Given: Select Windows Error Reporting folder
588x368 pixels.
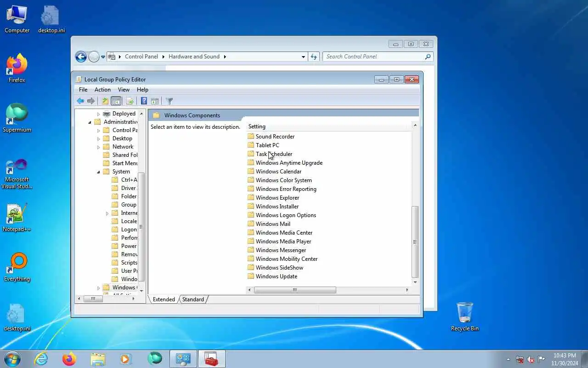Looking at the screenshot, I should (282, 189).
